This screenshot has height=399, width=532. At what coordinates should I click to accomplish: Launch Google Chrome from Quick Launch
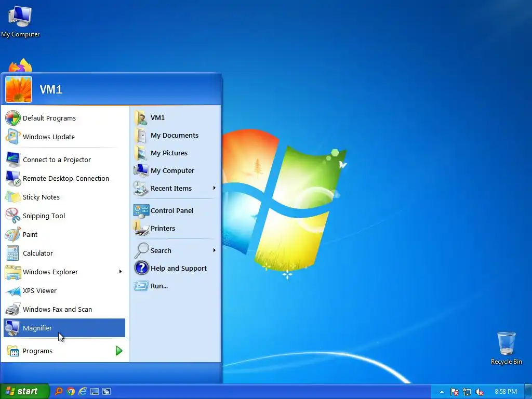point(71,392)
